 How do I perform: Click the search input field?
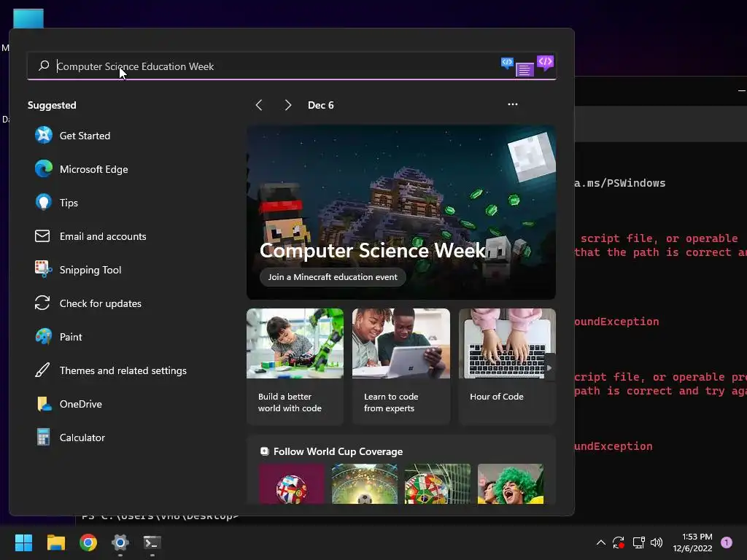click(x=292, y=66)
